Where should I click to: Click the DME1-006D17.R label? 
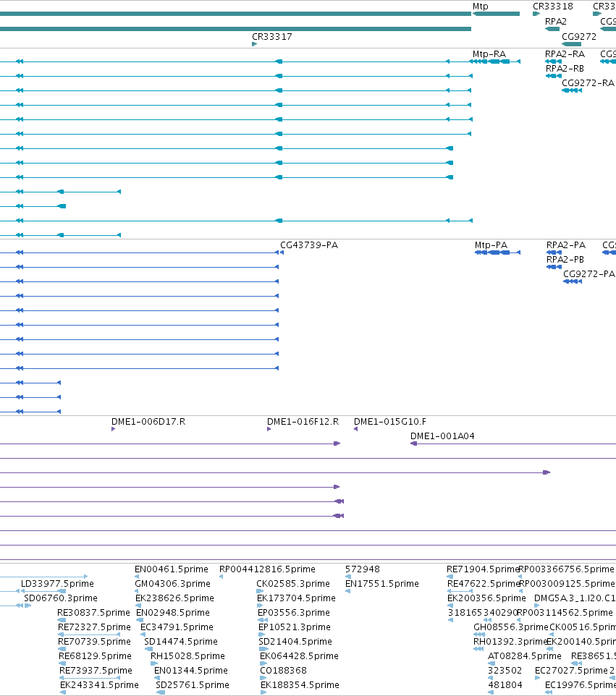coord(148,421)
